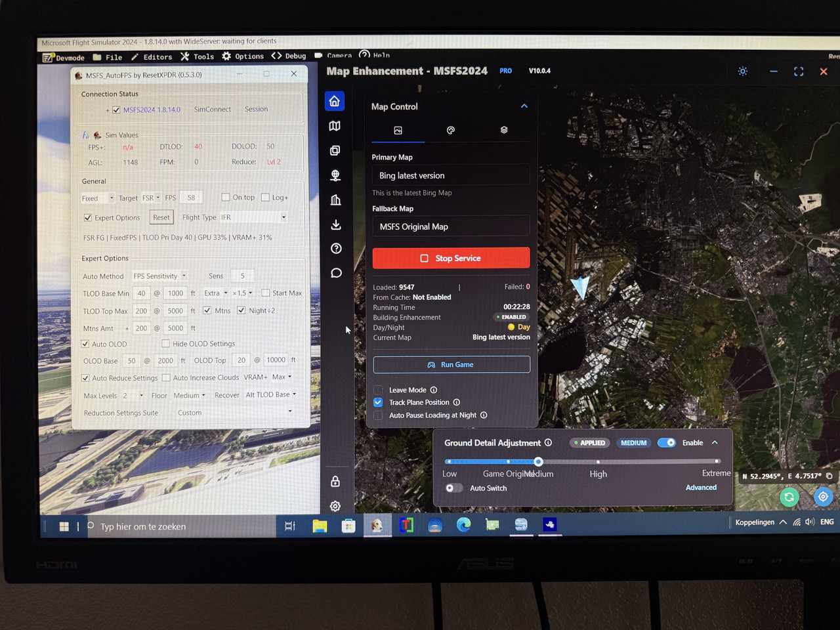Open Task View on the taskbar

tap(290, 526)
